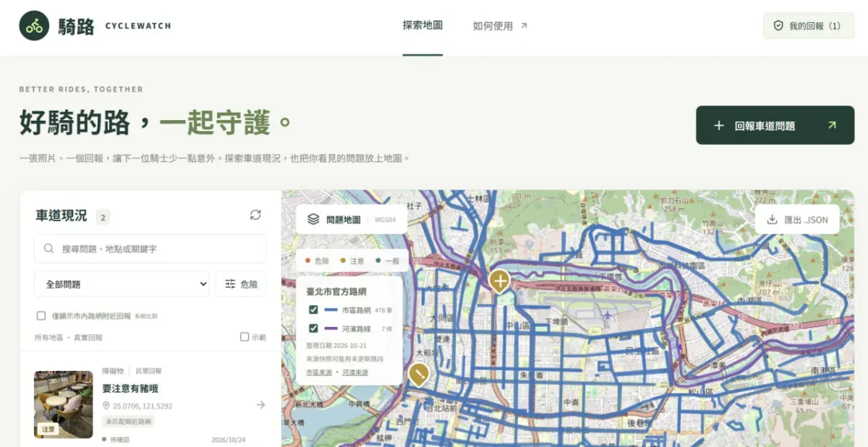Toggle 河濱路線 layer checkbox
Screen dimensions: 868x447
click(x=313, y=328)
